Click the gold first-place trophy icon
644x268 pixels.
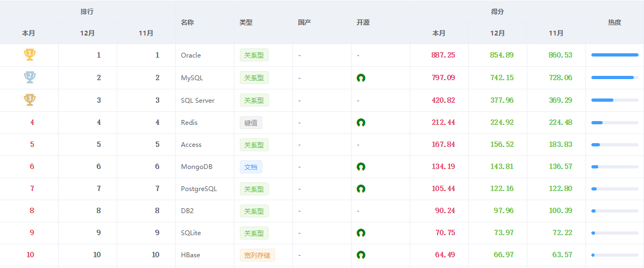pos(30,55)
